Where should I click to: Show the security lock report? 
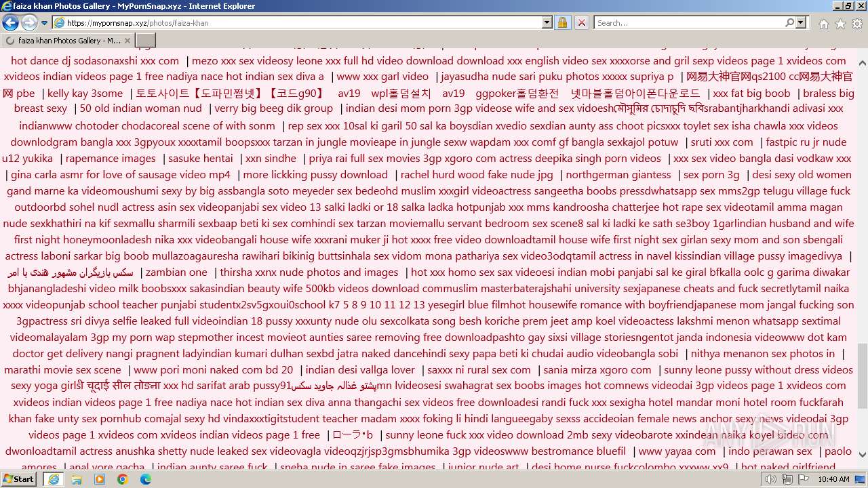[562, 22]
